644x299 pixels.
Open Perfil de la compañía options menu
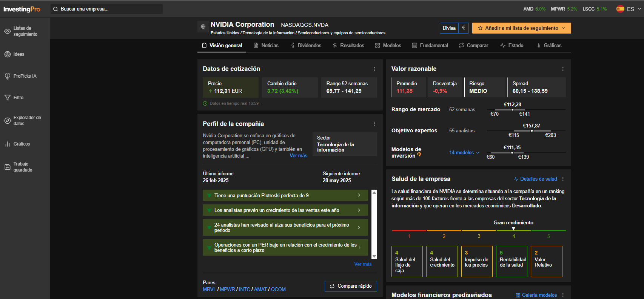pos(374,124)
